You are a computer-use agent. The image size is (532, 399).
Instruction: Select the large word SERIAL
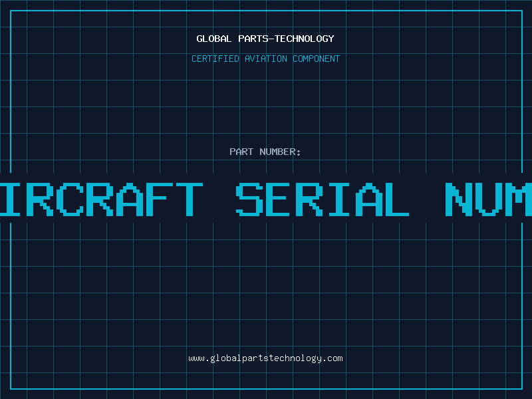point(323,199)
